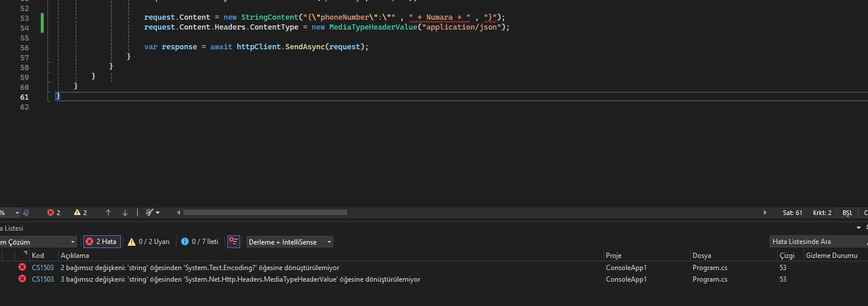The image size is (868, 306).
Task: Toggle the 2 Hata errors filter
Action: pyautogui.click(x=102, y=242)
